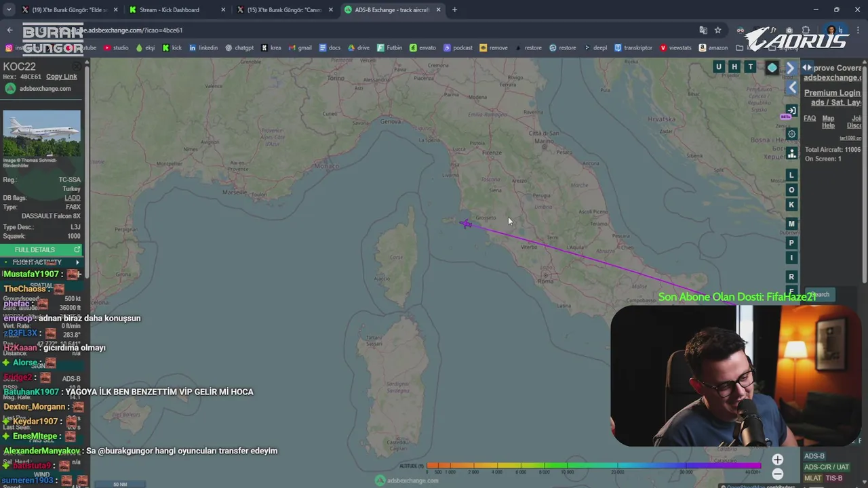Toggle the R map option button

point(791,277)
